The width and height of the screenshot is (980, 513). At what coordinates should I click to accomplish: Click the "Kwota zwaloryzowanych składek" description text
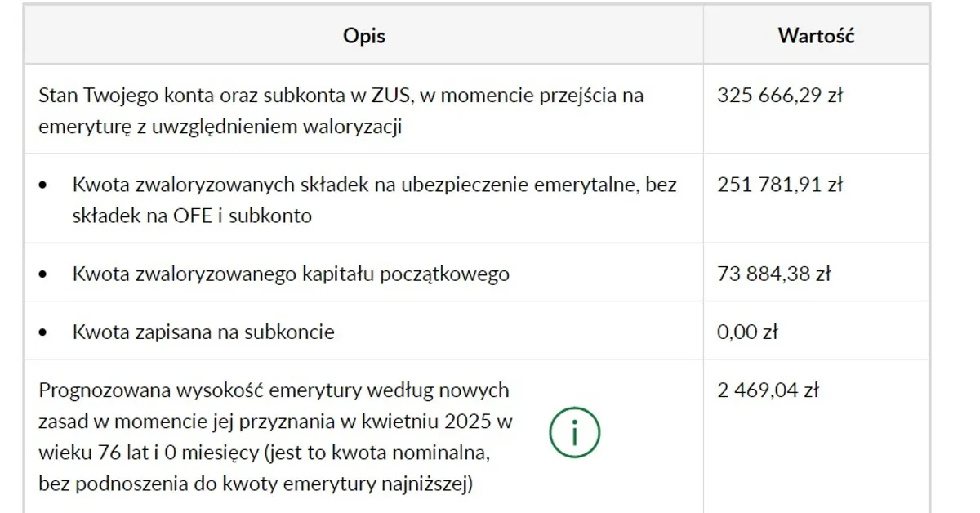[x=374, y=199]
